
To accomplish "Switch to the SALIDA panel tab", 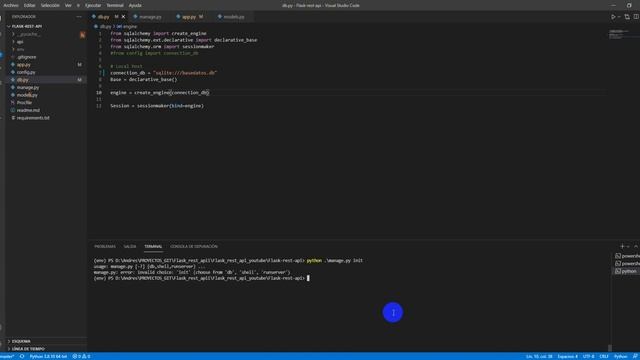I will coord(130,247).
